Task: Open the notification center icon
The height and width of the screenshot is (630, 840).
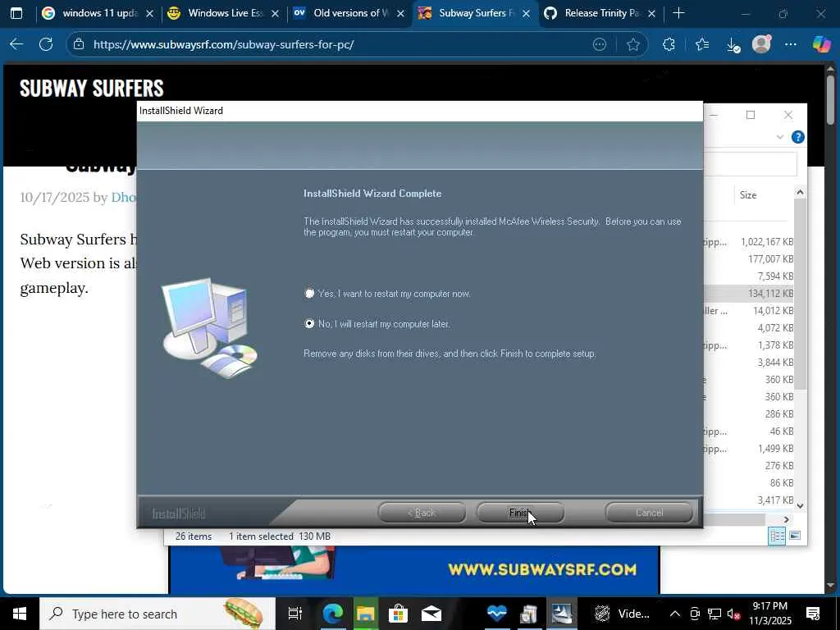Action: (813, 614)
